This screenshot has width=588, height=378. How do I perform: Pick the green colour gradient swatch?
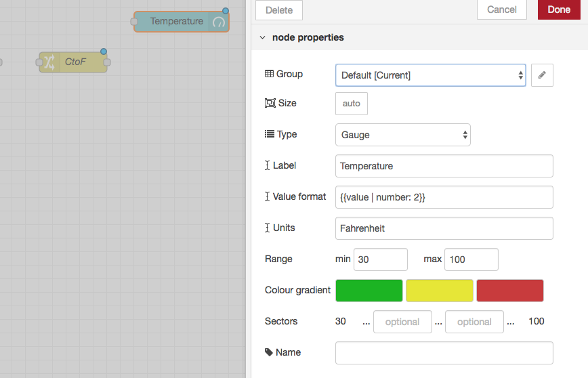click(x=369, y=291)
